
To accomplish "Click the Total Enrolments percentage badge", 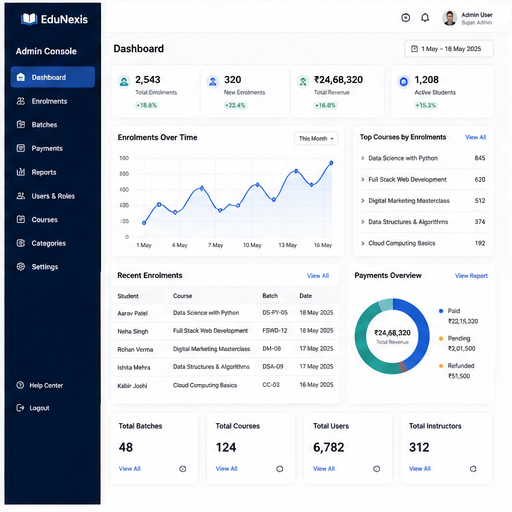I will tap(147, 105).
